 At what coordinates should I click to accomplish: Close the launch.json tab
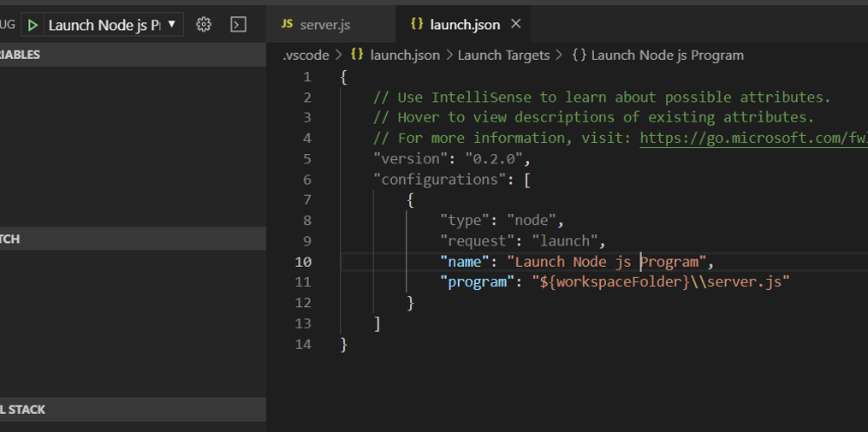[x=515, y=24]
